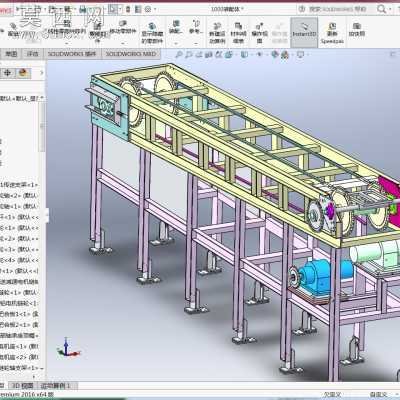Open View Orientation in view toolbar

[229, 54]
